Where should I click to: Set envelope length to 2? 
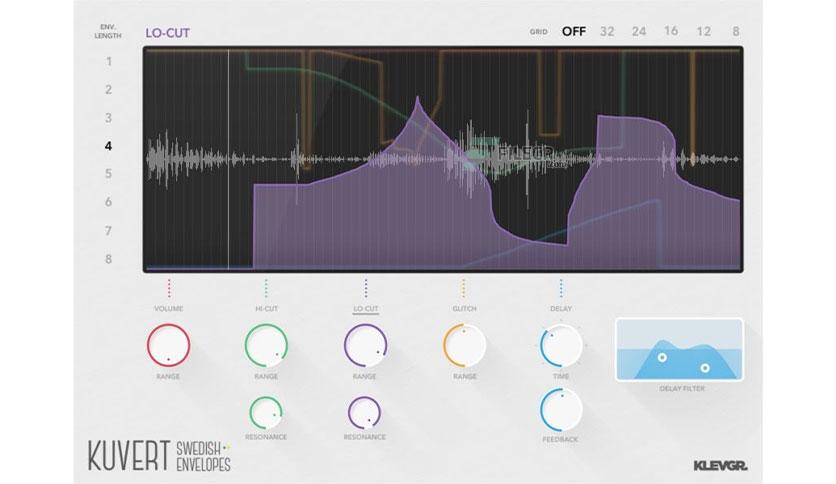109,90
